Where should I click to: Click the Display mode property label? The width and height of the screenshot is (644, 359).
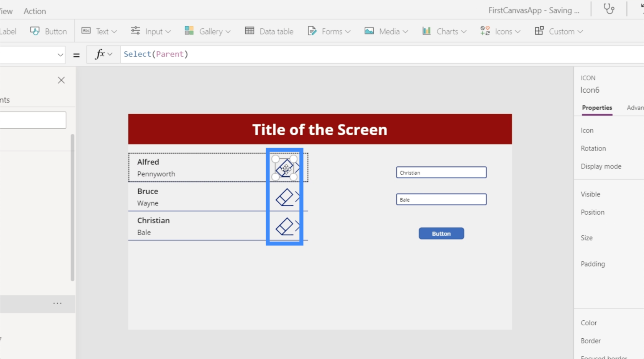tap(601, 166)
